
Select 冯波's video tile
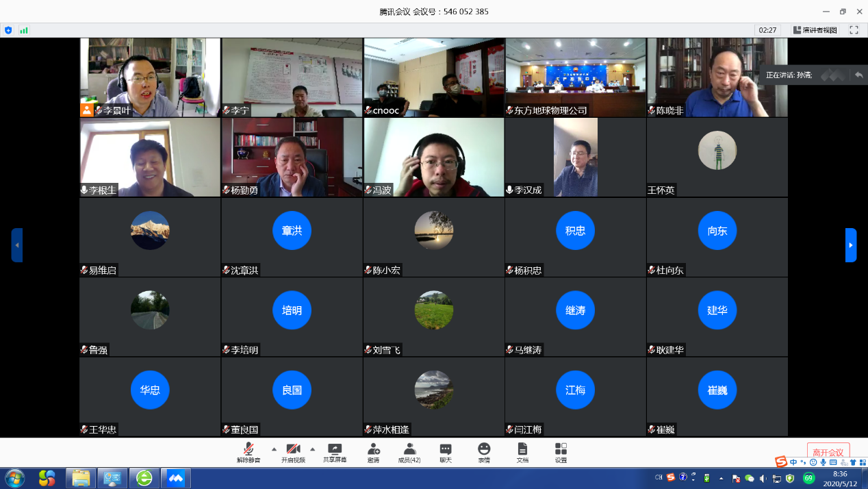(433, 157)
